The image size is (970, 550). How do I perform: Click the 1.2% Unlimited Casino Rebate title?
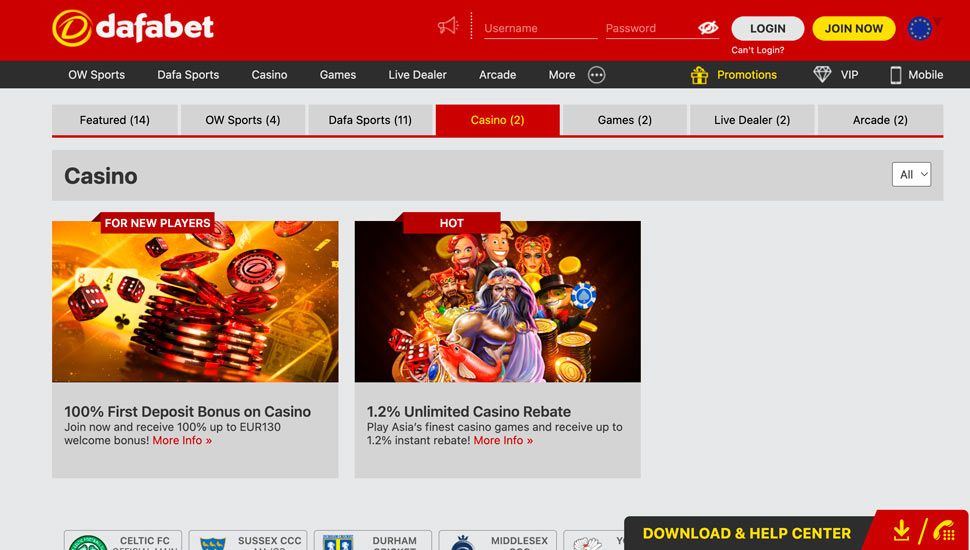[x=469, y=411]
